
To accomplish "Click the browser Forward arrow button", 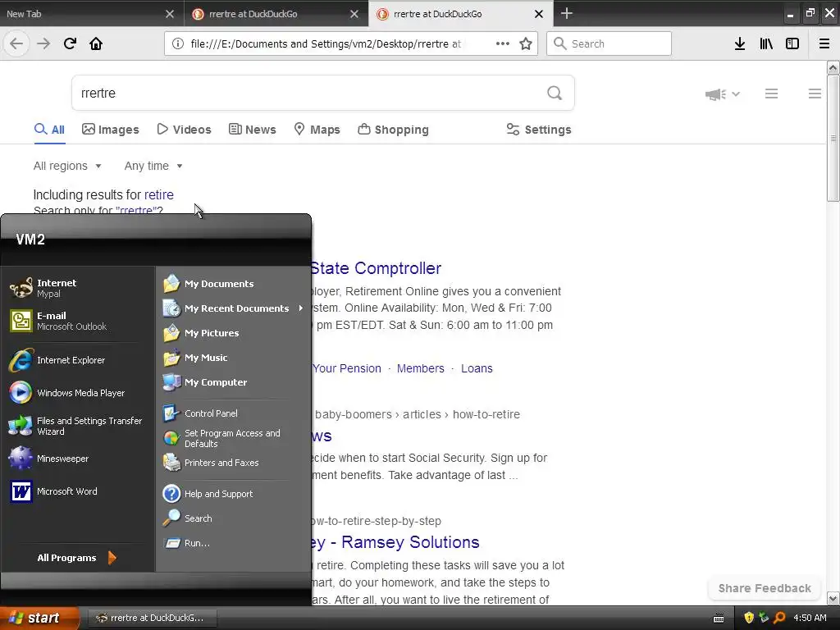I will click(43, 44).
